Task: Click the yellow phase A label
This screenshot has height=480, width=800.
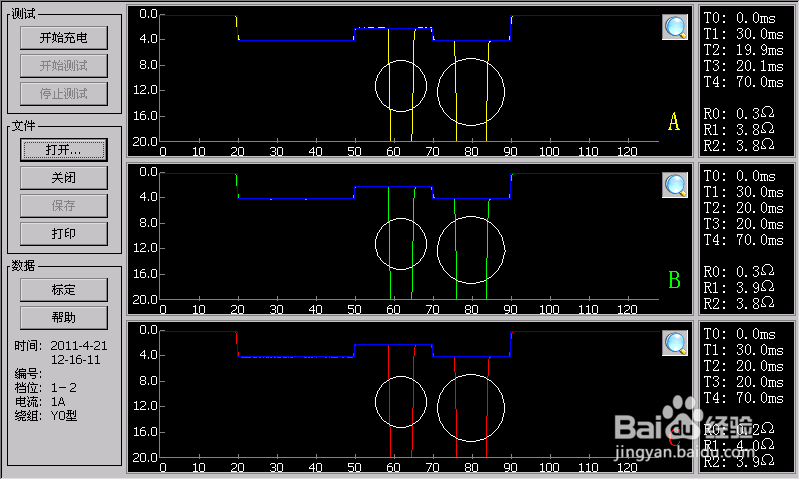Action: (674, 122)
